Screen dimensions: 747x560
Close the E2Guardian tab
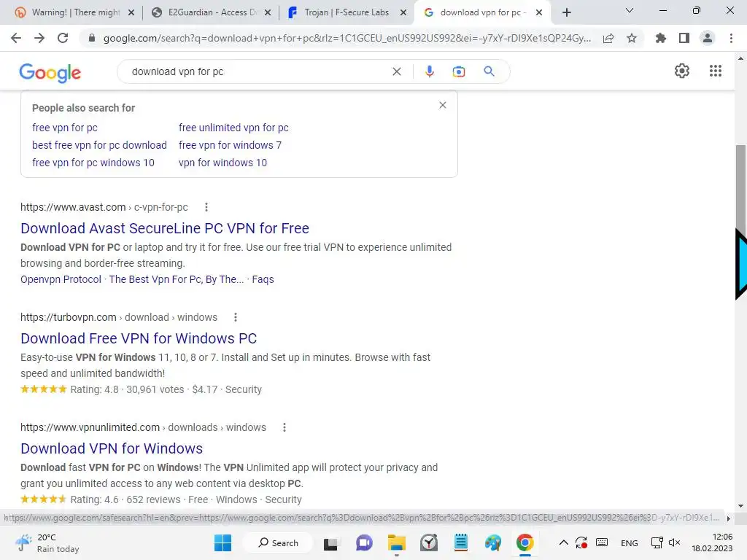point(268,12)
